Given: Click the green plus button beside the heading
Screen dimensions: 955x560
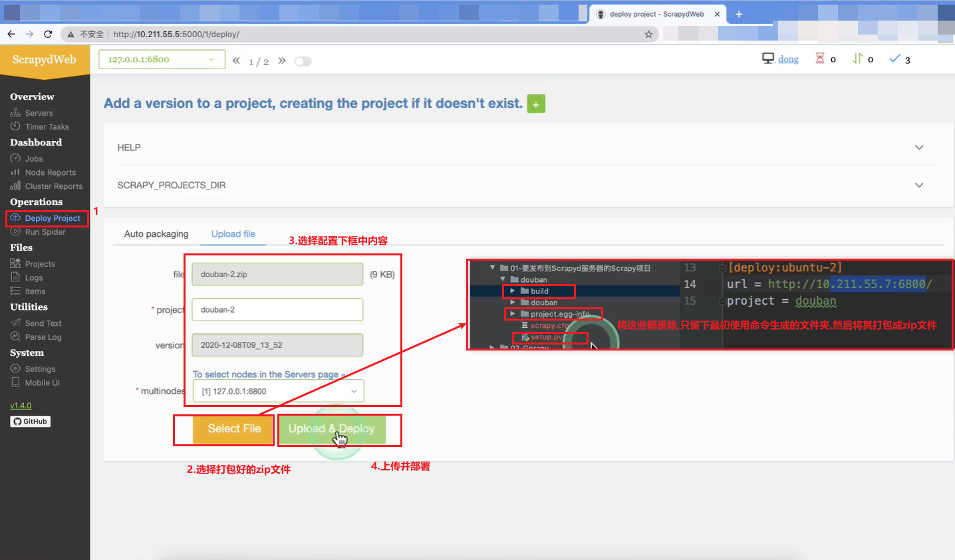Looking at the screenshot, I should click(536, 104).
